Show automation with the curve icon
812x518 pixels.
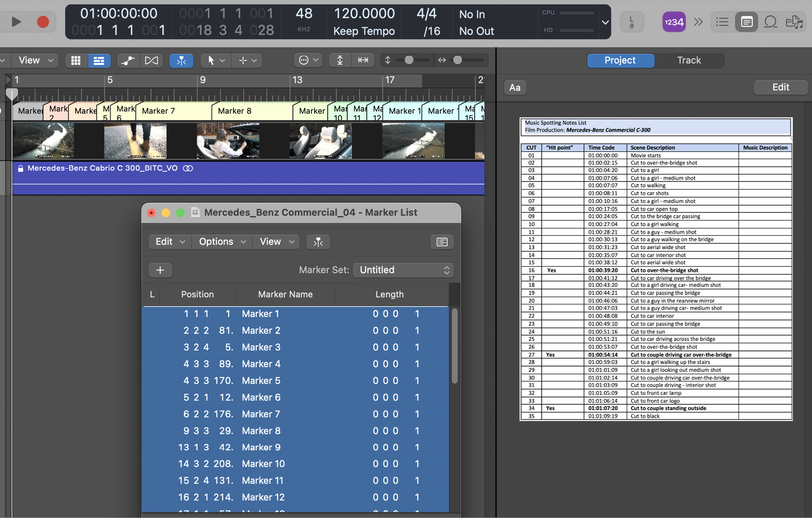[x=128, y=60]
